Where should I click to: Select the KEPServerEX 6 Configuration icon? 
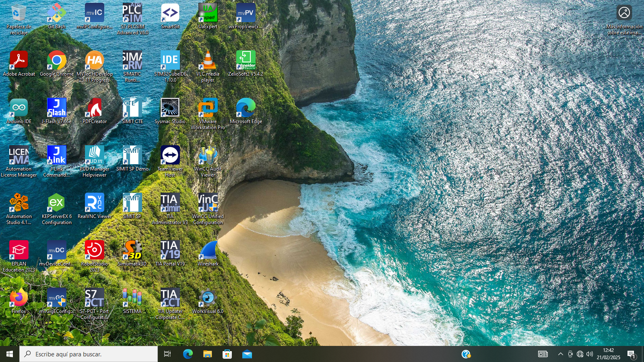pos(57,203)
